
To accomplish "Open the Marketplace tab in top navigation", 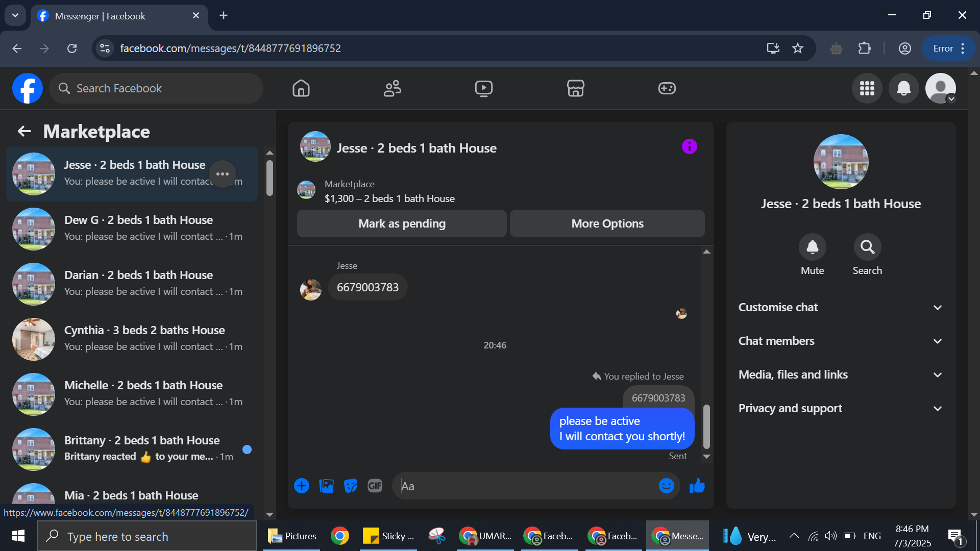I will point(575,88).
